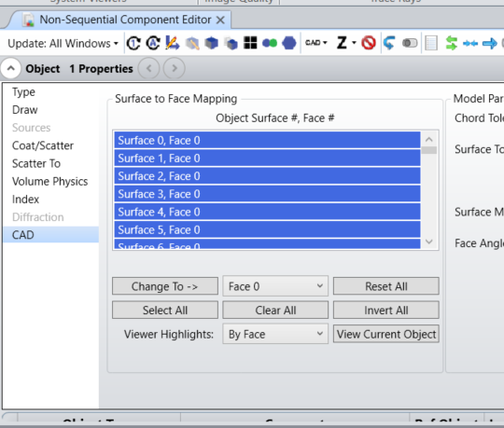This screenshot has height=428, width=504.
Task: Open the Update: All Windows dropdown
Action: [63, 43]
